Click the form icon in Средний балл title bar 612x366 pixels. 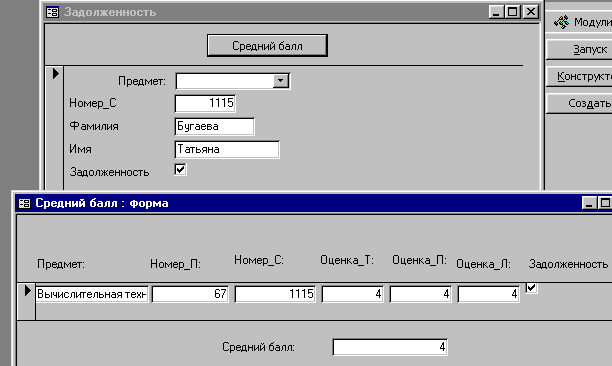tap(25, 203)
